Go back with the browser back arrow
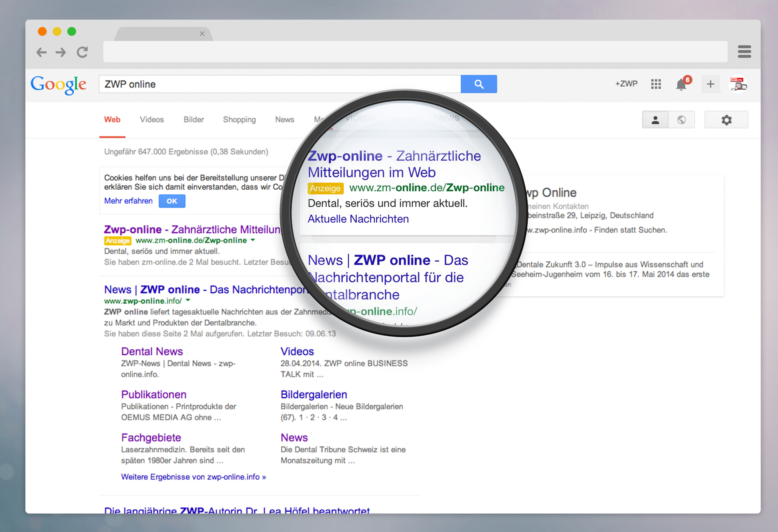 coord(41,52)
